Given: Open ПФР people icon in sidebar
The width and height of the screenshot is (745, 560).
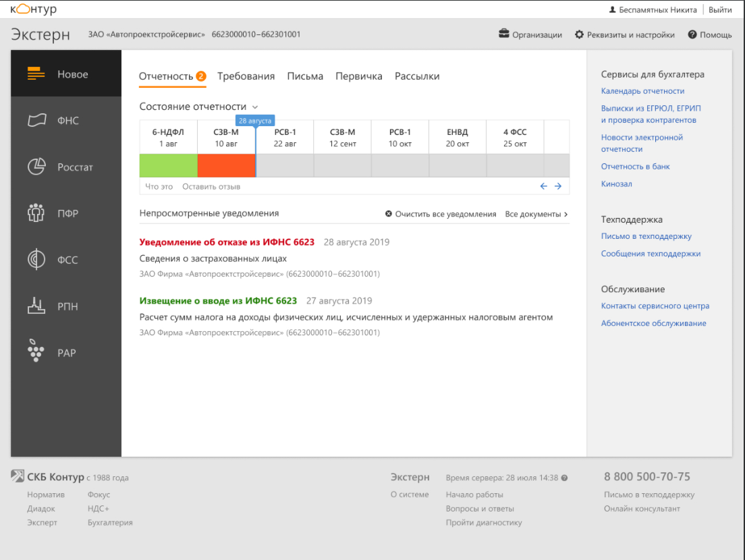Looking at the screenshot, I should pos(36,213).
